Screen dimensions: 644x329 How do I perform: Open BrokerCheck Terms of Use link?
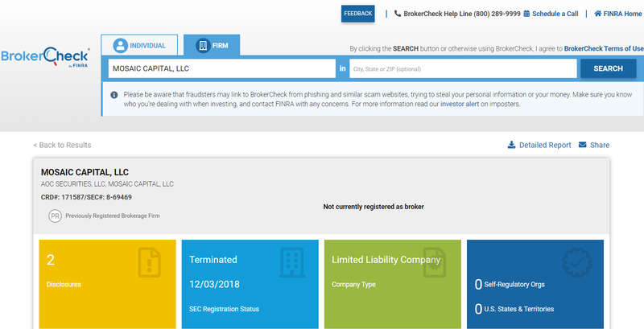tap(604, 48)
